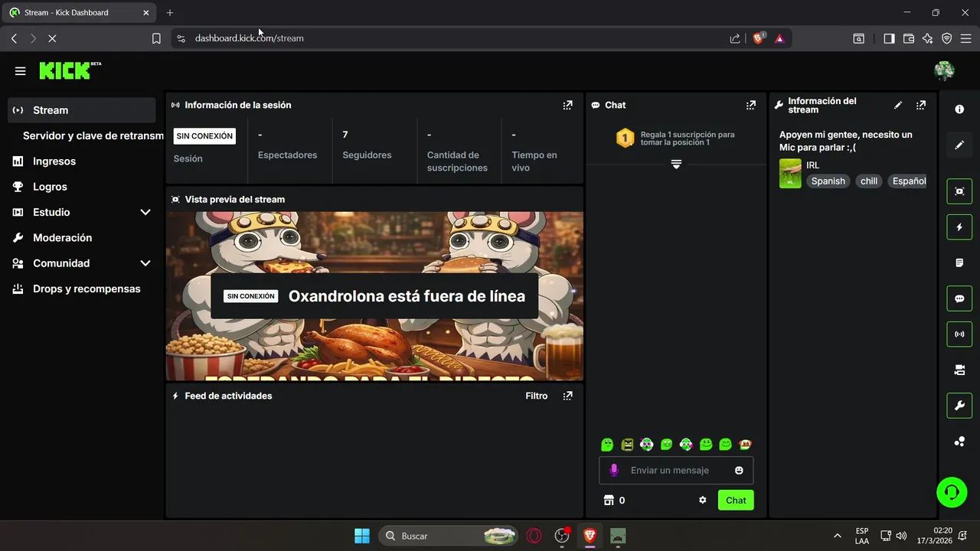Image resolution: width=980 pixels, height=551 pixels.
Task: Open Windows Start menu
Action: pyautogui.click(x=362, y=536)
